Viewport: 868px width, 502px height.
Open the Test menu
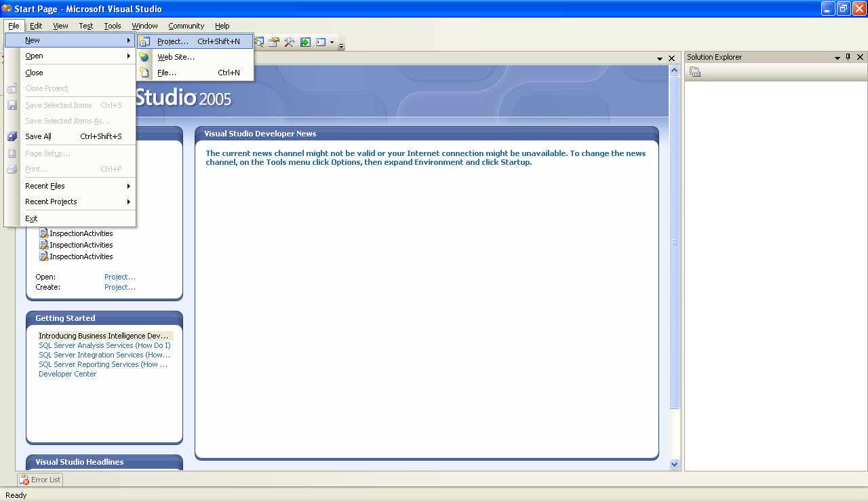click(x=86, y=26)
